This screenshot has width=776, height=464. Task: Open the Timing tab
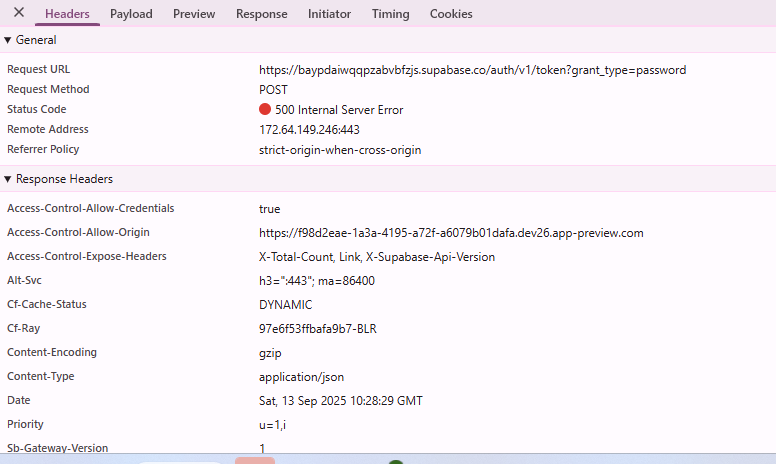tap(390, 14)
